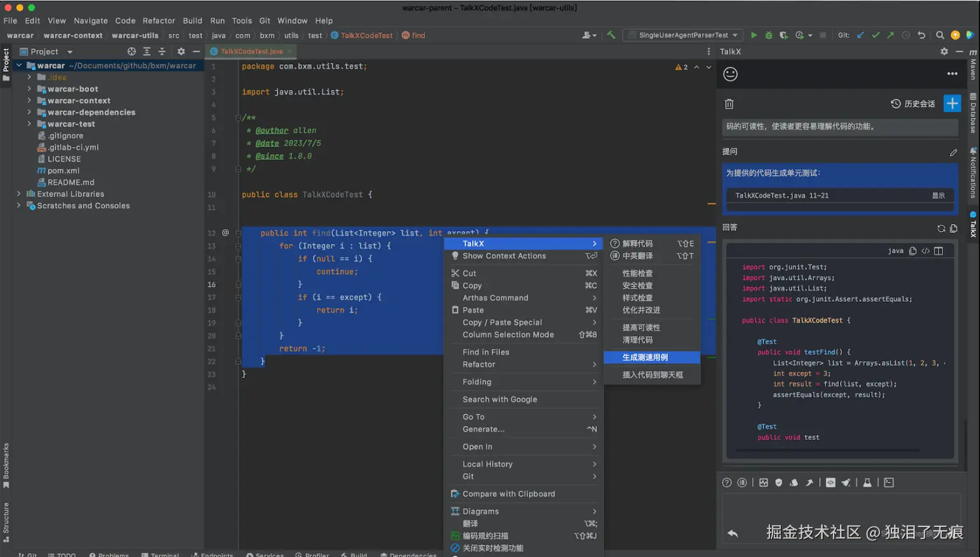
Task: Click the green Run button in toolbar
Action: tap(753, 36)
